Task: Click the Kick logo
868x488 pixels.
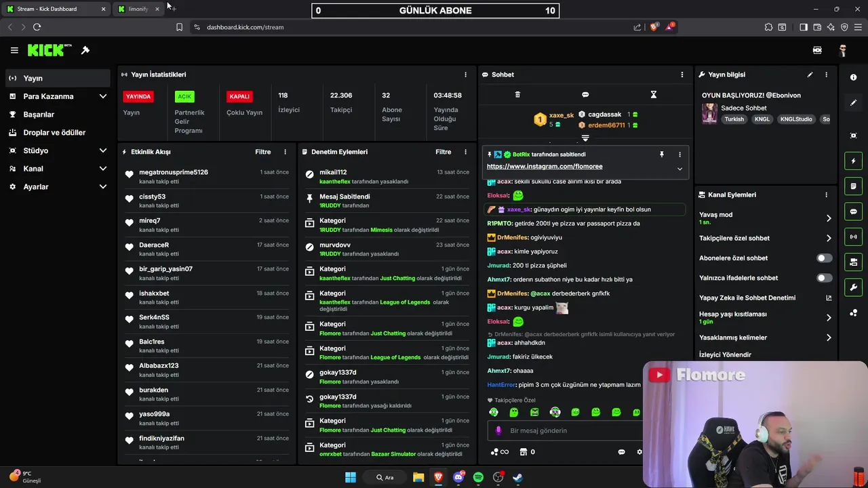Action: pos(49,50)
